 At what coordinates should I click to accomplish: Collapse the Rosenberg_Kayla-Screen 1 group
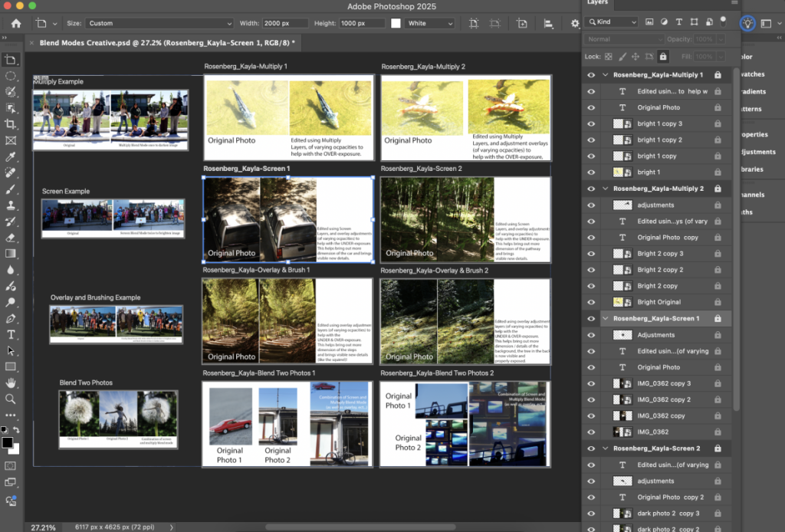(606, 318)
